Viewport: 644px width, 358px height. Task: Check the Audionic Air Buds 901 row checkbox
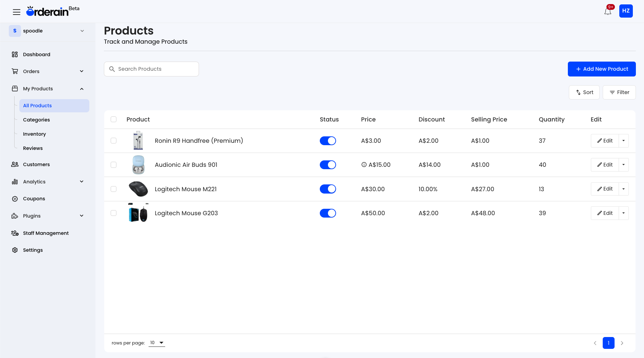click(x=113, y=165)
